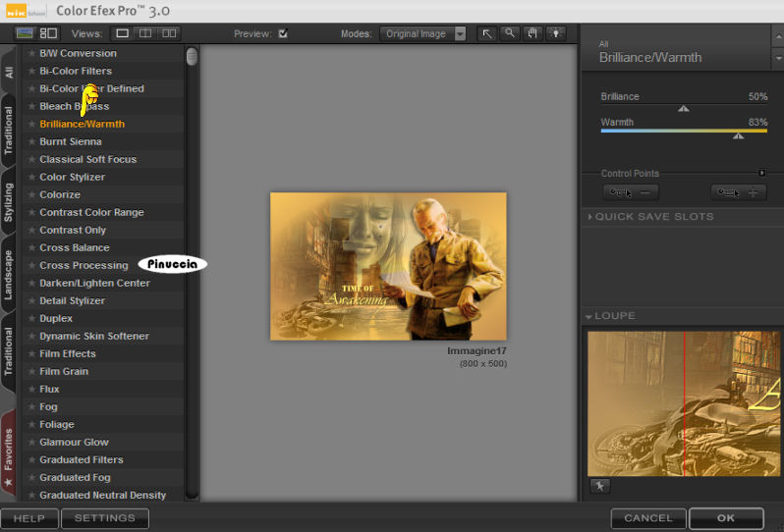Screen dimensions: 784x532
Task: Add a minus control point
Action: point(630,192)
